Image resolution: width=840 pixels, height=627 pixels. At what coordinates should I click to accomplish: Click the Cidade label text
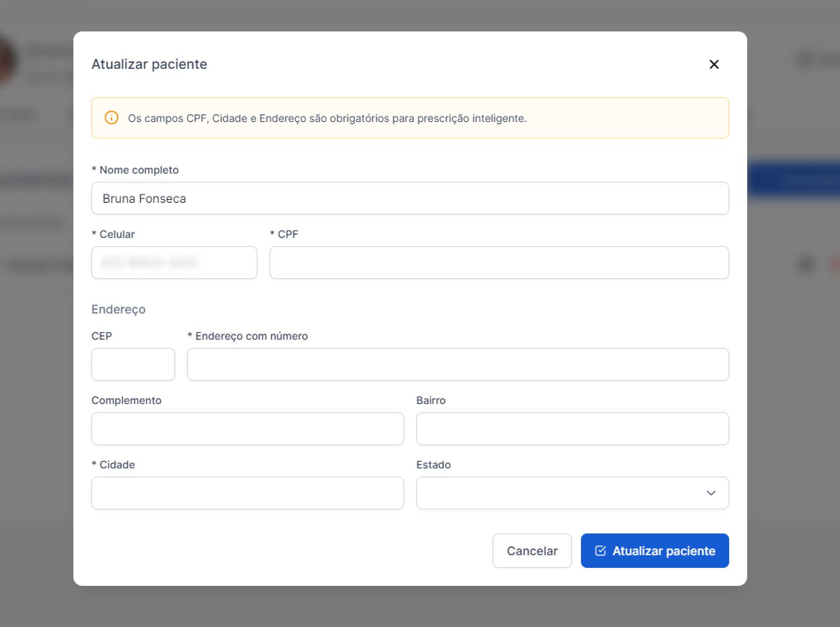[x=117, y=465]
